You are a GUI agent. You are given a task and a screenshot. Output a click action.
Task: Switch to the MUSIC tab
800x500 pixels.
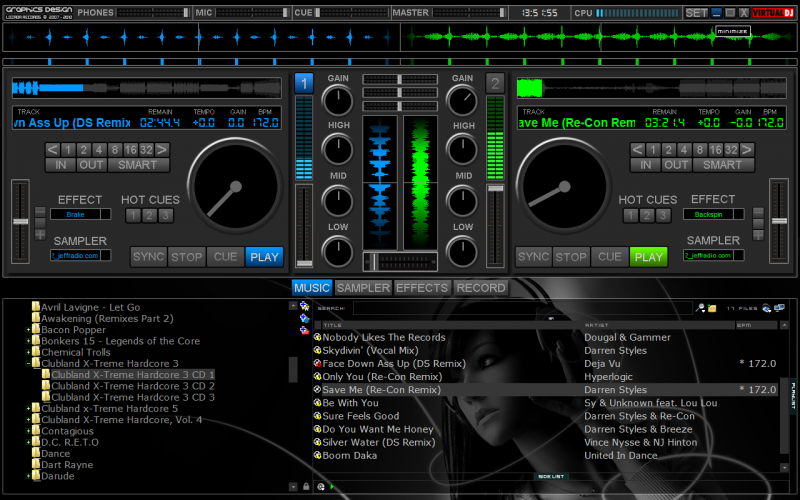coord(312,288)
